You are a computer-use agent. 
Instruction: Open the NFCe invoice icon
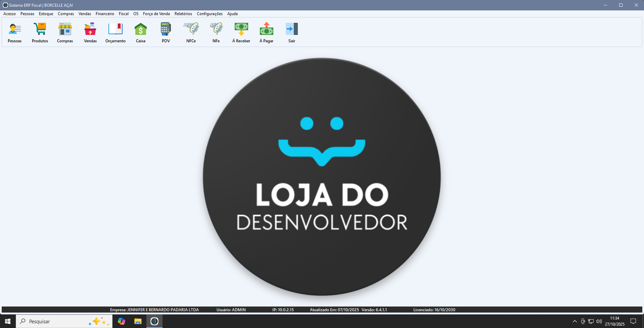point(191,29)
